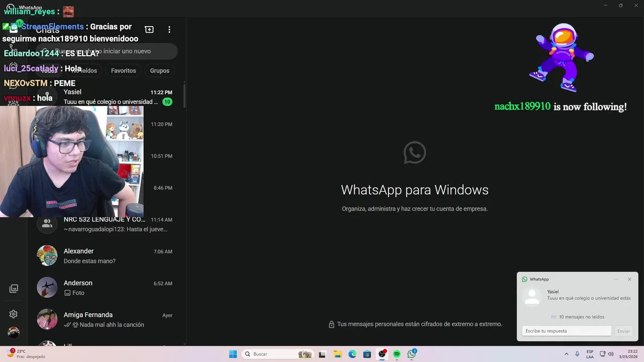Click the reply field 'Escribe tu respuesta'
This screenshot has height=362, width=644.
[567, 331]
